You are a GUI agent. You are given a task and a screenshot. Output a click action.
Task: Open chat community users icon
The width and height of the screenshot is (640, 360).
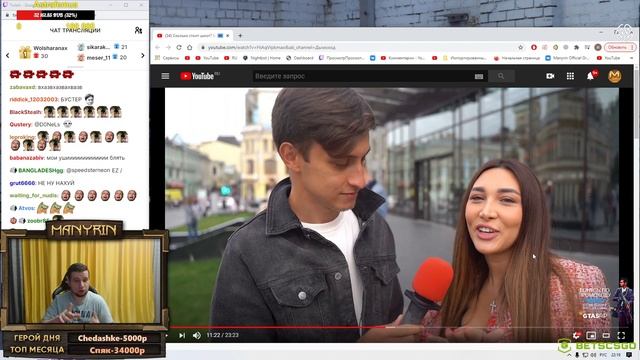[x=138, y=30]
